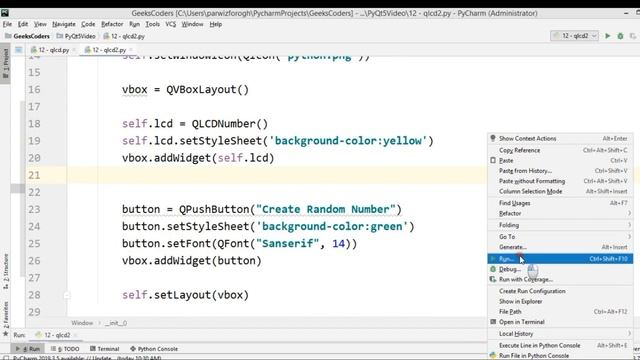Choose Run File in Python Console
This screenshot has height=360, width=640.
click(x=560, y=356)
